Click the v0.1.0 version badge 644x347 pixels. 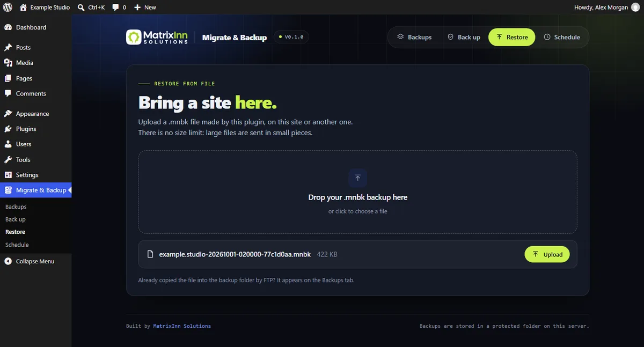pyautogui.click(x=291, y=37)
